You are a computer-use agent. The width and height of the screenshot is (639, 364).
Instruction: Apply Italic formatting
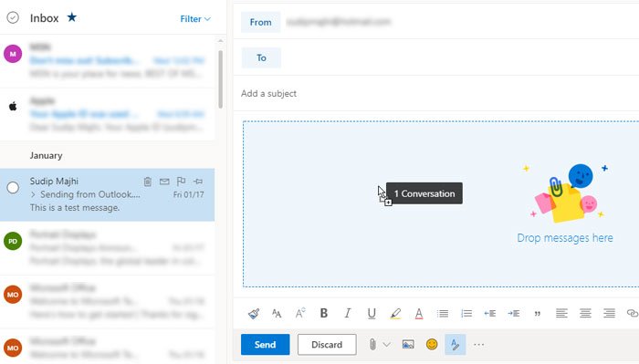(347, 313)
